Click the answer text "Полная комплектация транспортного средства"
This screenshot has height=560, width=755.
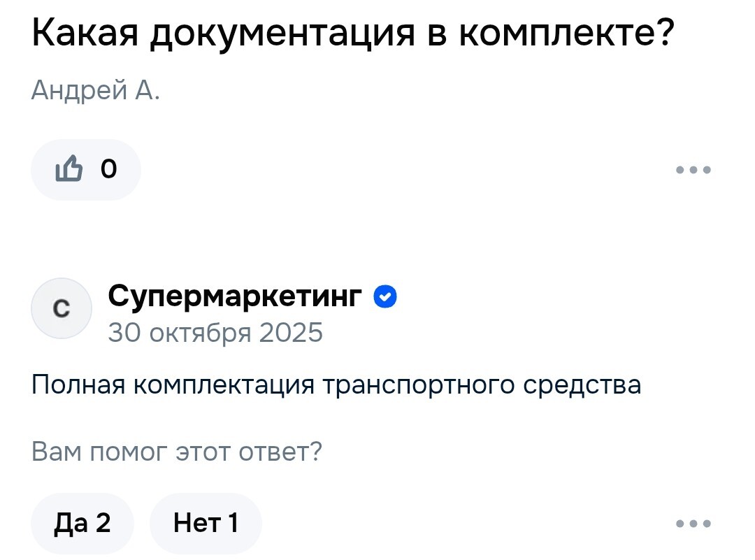336,385
